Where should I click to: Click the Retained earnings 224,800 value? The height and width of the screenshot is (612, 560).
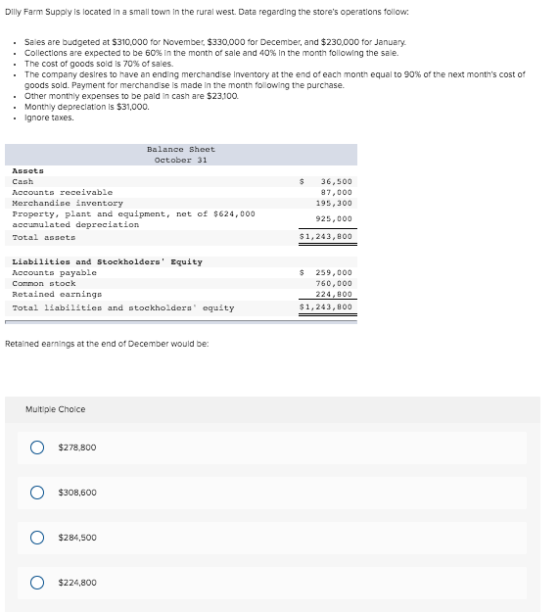point(334,294)
